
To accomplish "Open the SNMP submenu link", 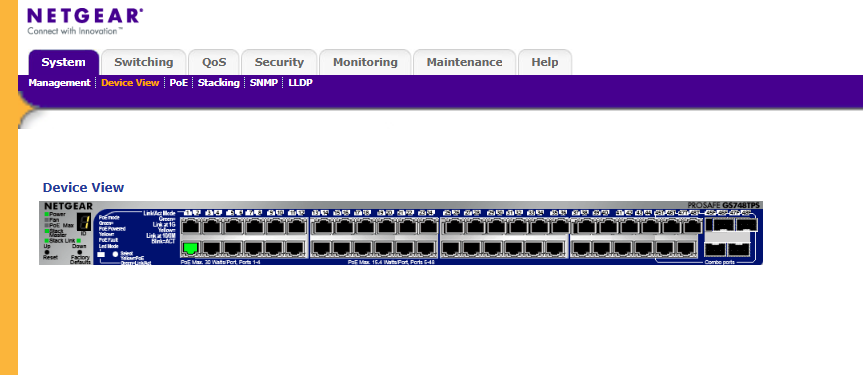I will pyautogui.click(x=264, y=83).
